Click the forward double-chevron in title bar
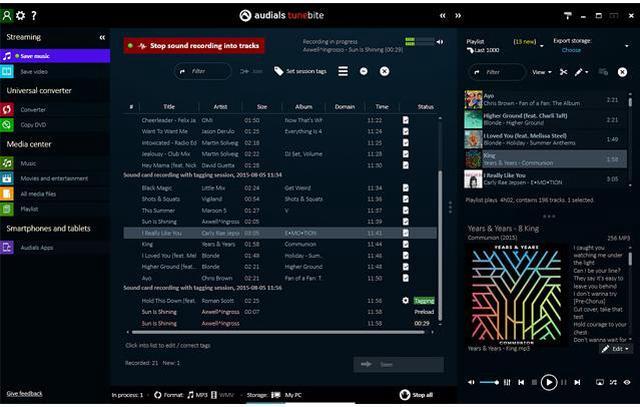 pos(458,16)
